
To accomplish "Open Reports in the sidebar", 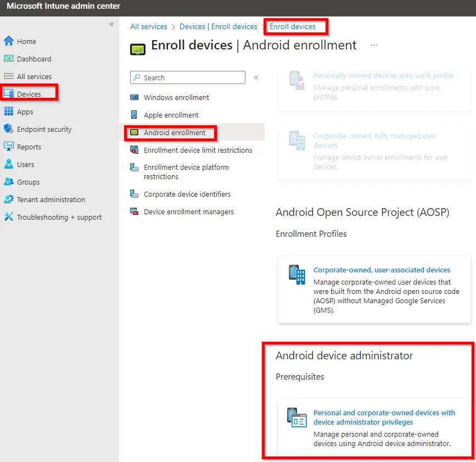I will [x=29, y=147].
